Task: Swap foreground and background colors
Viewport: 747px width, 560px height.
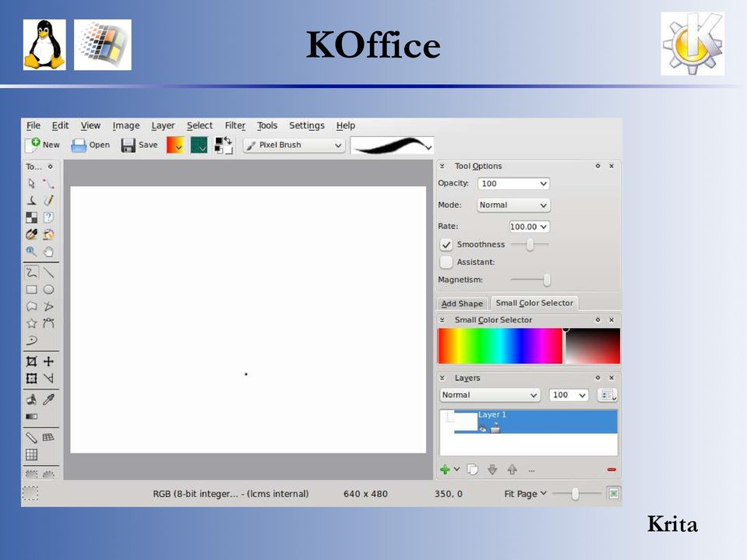Action: tap(228, 139)
